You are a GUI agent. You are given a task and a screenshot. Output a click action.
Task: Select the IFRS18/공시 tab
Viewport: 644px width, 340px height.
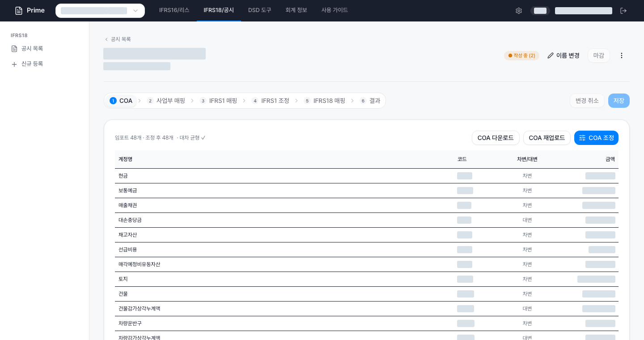click(x=219, y=10)
